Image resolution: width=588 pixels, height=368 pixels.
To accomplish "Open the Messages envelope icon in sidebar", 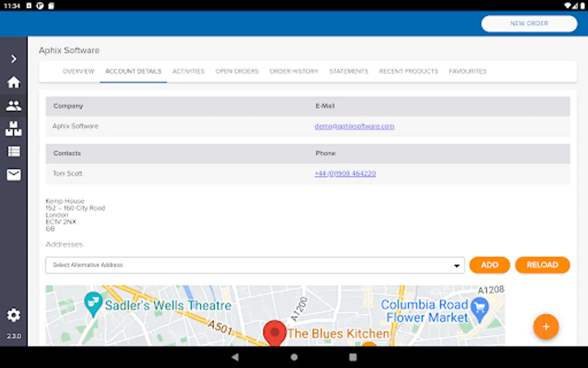I will pyautogui.click(x=13, y=175).
